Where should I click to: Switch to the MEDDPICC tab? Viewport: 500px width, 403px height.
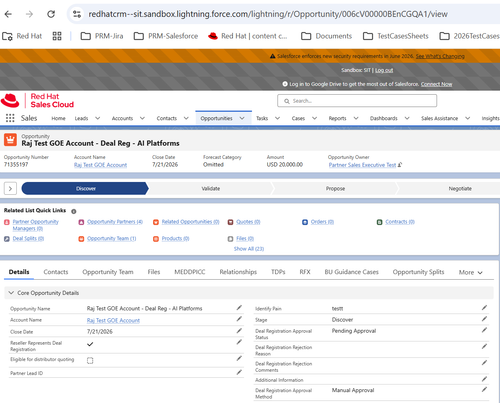point(190,272)
